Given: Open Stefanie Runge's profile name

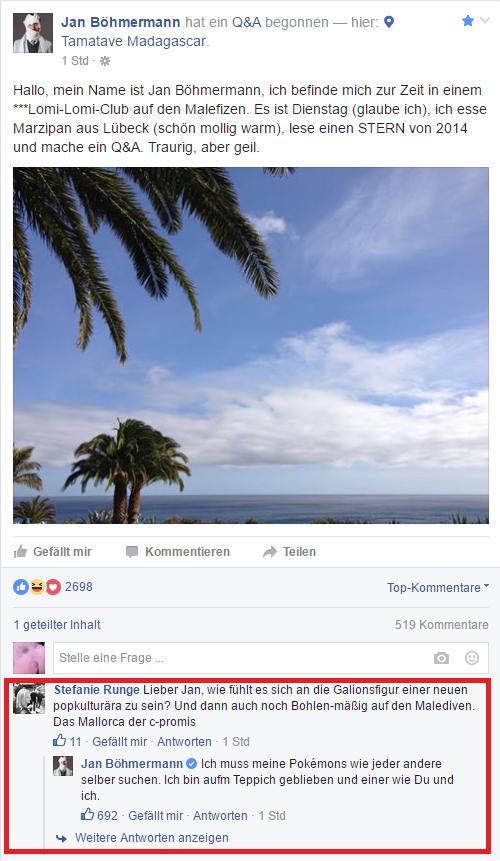Looking at the screenshot, I should point(97,690).
